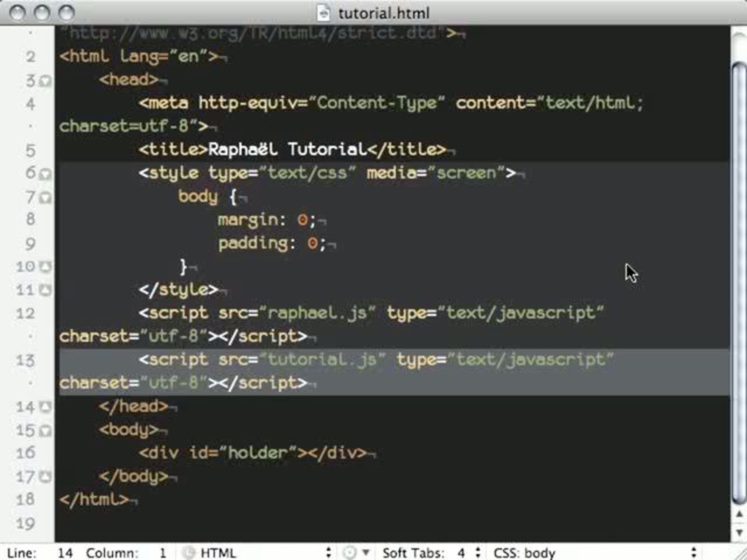
Task: Click the "raphael.js" script source
Action: tap(317, 313)
